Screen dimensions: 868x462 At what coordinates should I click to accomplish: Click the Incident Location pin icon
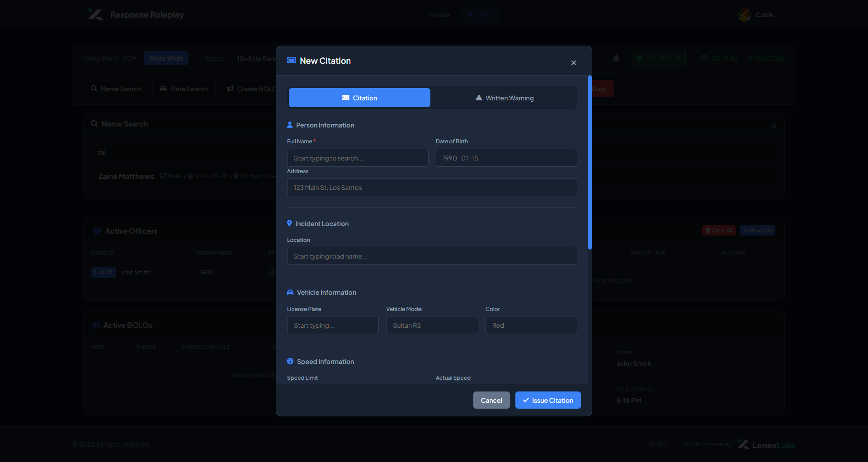289,223
